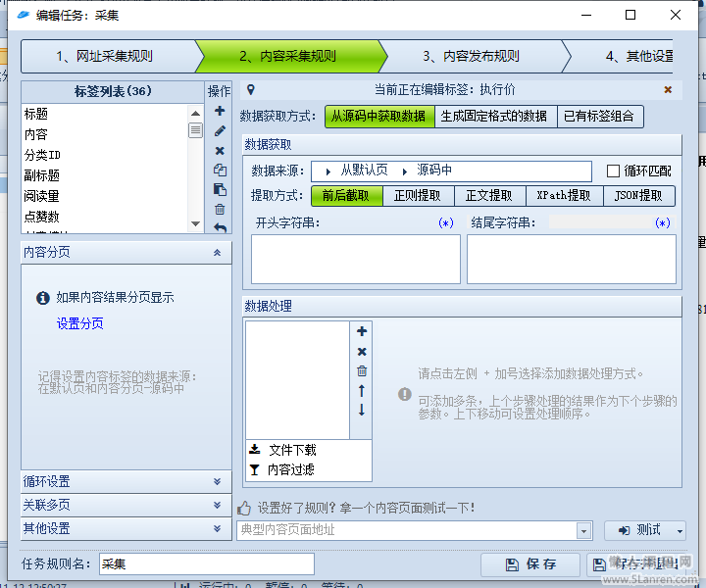Copy tag using the copy icon

(220, 171)
